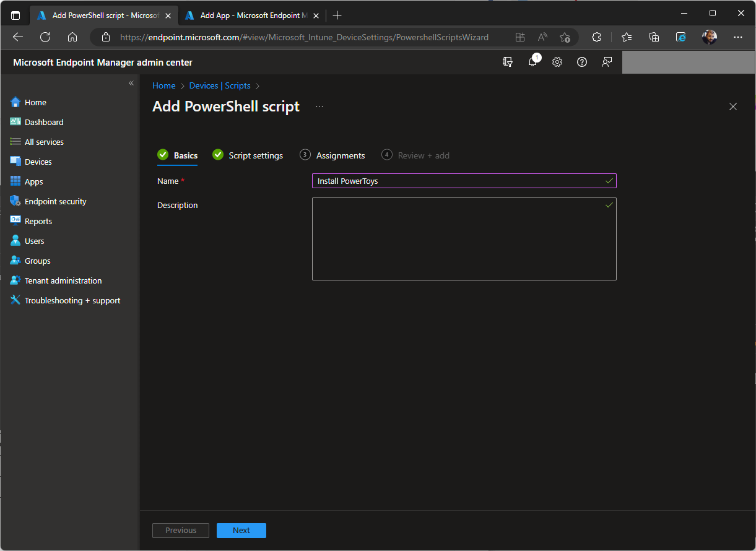The image size is (756, 551).
Task: Open the portal notifications bell
Action: pos(532,62)
